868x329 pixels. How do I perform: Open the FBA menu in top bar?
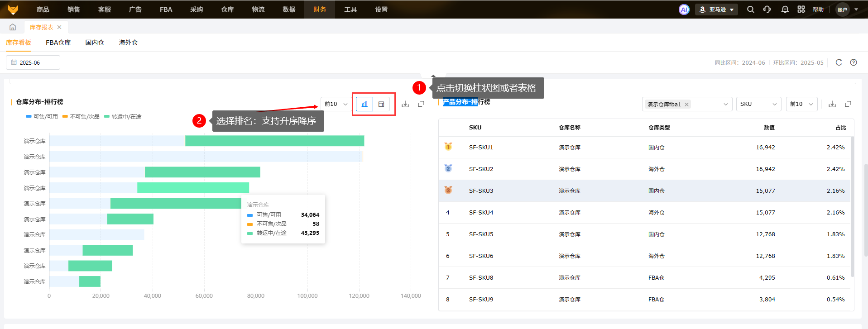[x=166, y=10]
